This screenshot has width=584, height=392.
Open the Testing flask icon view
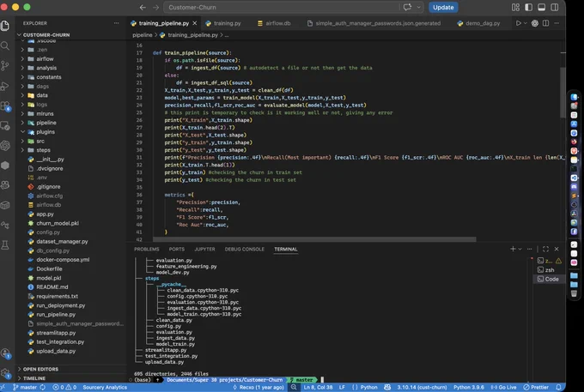point(5,245)
